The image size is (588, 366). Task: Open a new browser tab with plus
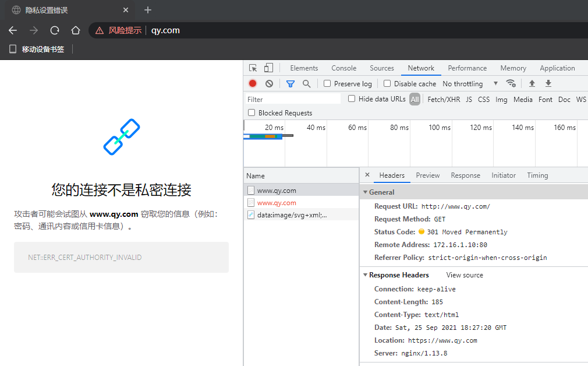(x=148, y=10)
